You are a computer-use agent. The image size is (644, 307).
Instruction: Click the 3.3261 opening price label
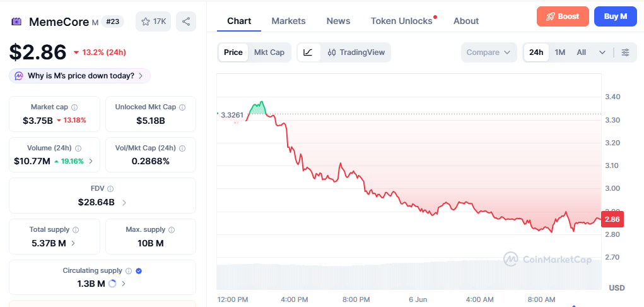tap(231, 115)
